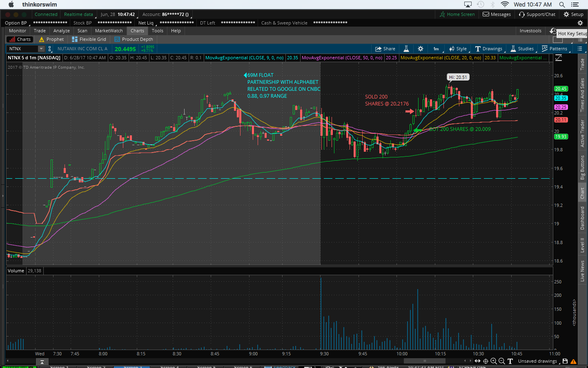The image size is (588, 368).
Task: Click the orange warning triangle icon
Action: point(573,361)
